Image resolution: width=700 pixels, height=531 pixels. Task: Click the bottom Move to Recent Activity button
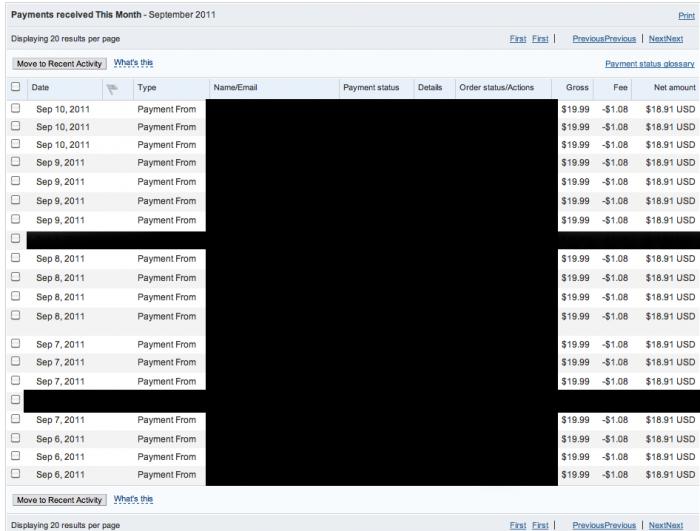[x=59, y=500]
